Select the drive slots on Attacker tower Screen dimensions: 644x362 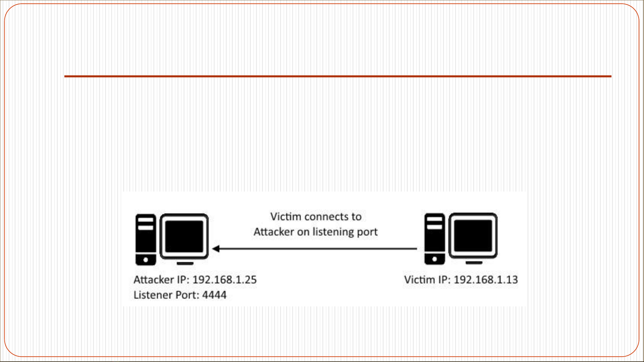(146, 224)
